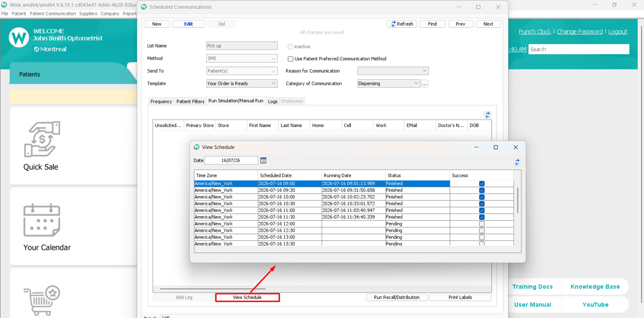Toggle the inactive checkbox
Screen dimensions: 644x318
coord(291,47)
